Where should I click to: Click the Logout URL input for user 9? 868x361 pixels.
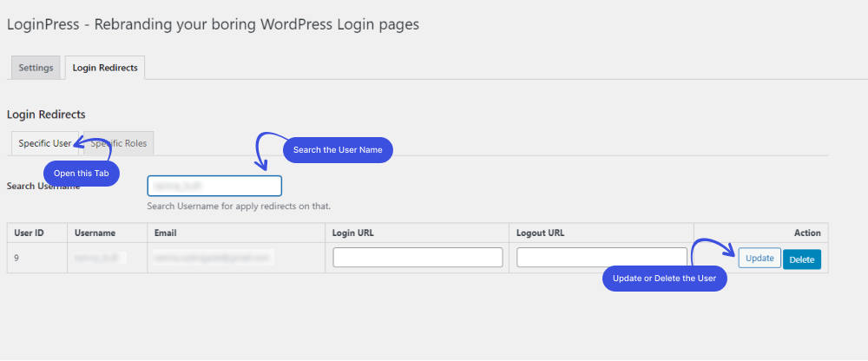pyautogui.click(x=602, y=258)
